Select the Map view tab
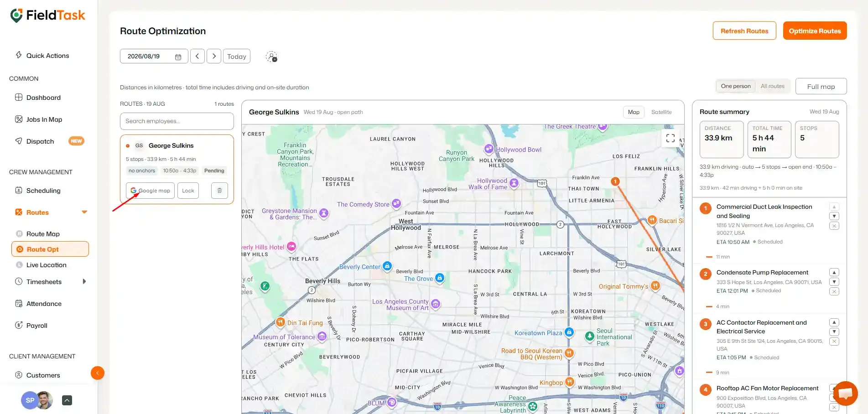The height and width of the screenshot is (414, 868). 634,112
